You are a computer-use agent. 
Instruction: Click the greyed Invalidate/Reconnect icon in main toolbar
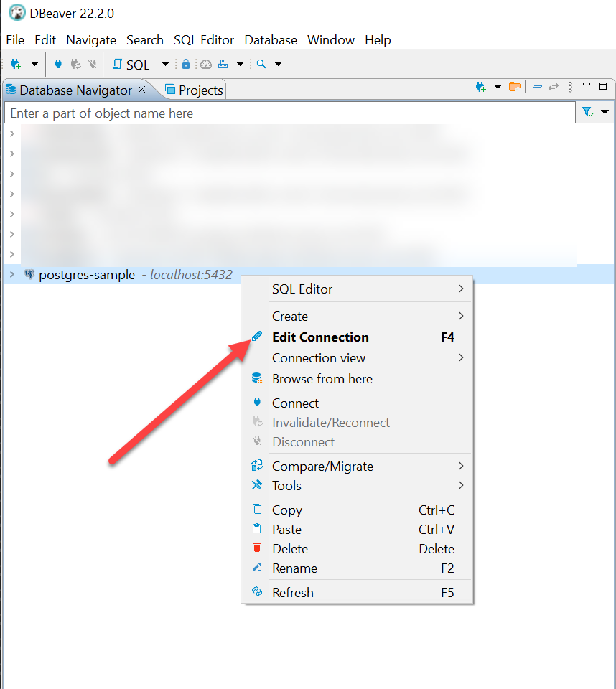tap(75, 64)
